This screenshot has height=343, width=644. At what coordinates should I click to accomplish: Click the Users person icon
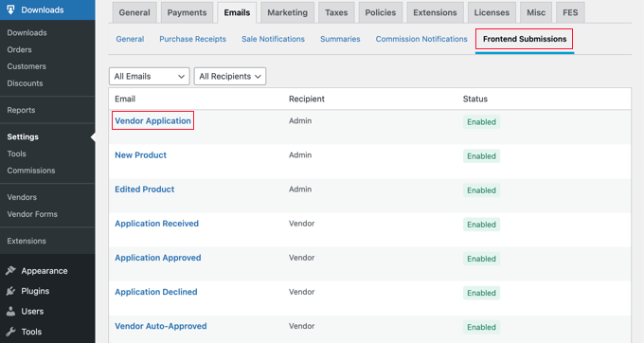point(10,311)
